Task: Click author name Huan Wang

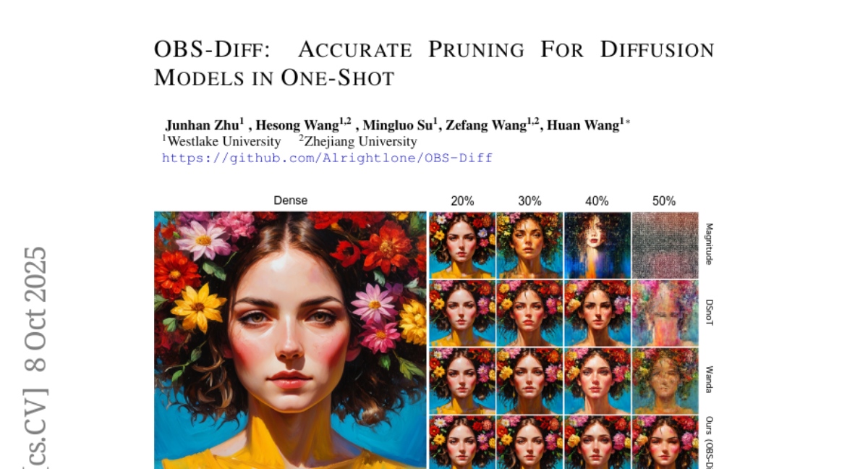Action: [x=586, y=124]
